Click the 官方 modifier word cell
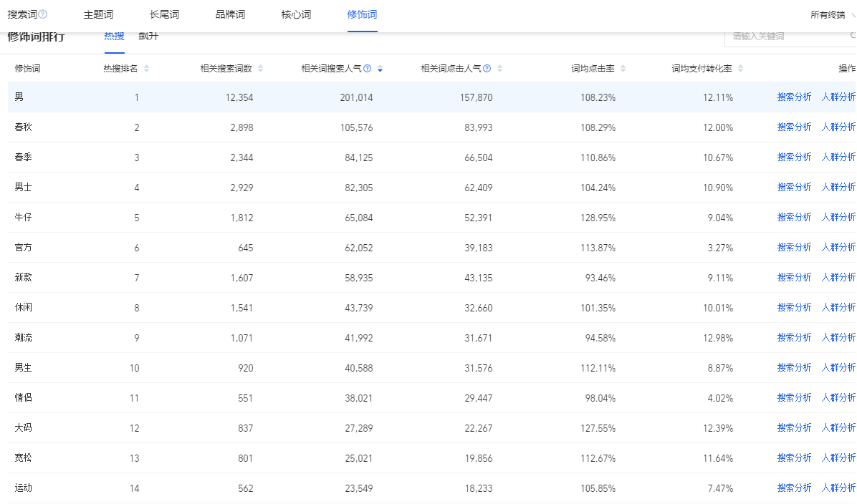 (x=23, y=248)
